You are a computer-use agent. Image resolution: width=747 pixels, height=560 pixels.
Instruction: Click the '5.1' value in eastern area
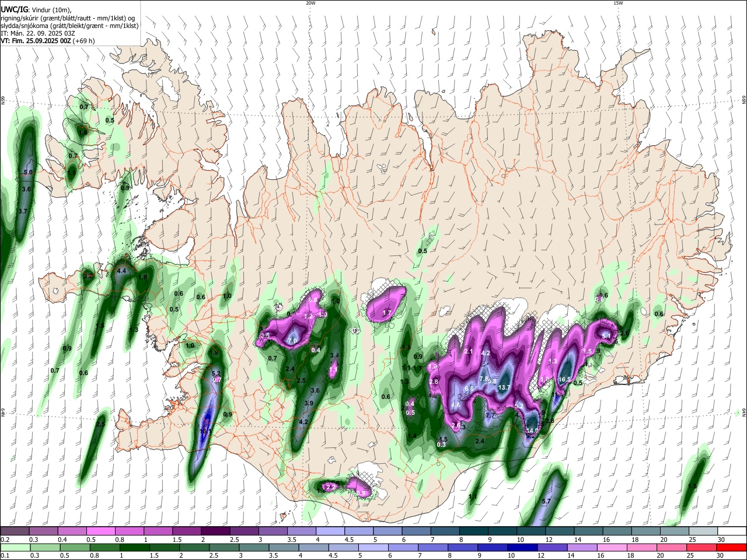[x=606, y=336]
